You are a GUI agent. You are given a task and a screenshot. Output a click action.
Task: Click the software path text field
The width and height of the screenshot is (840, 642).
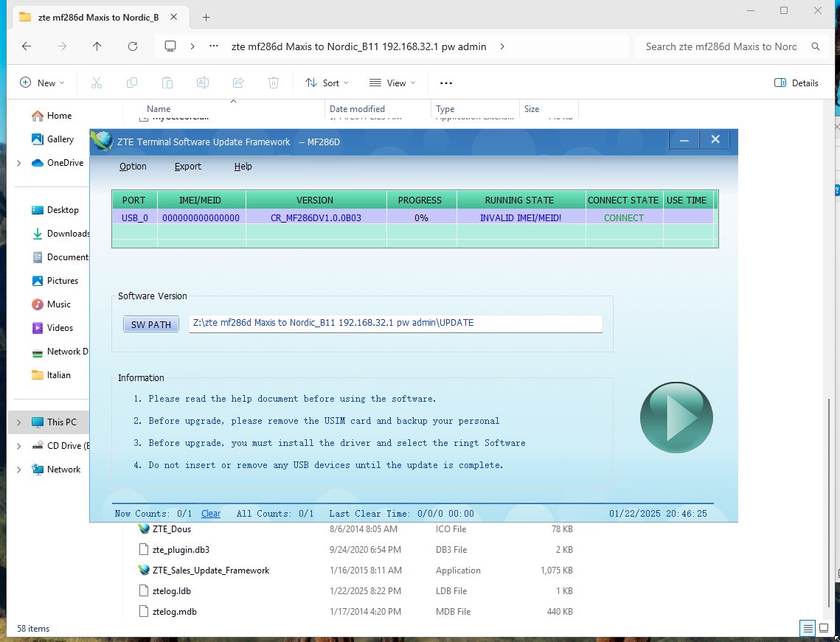click(395, 324)
